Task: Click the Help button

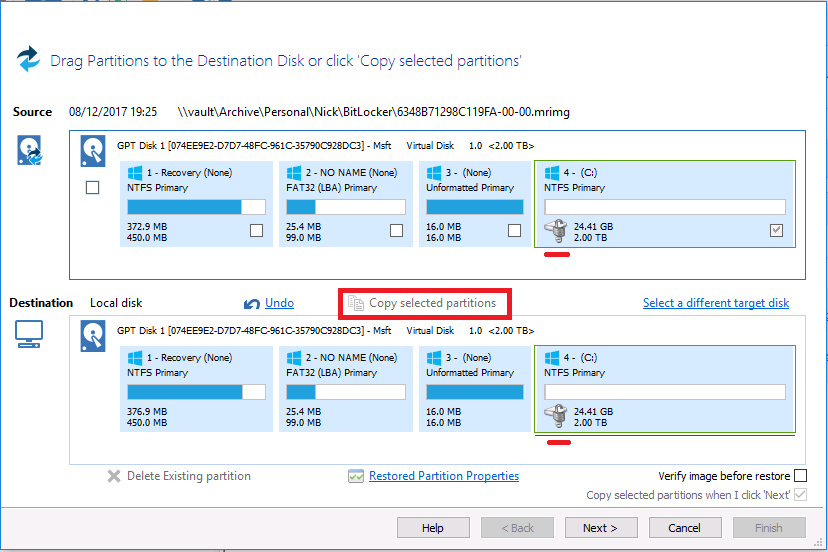Action: click(433, 528)
